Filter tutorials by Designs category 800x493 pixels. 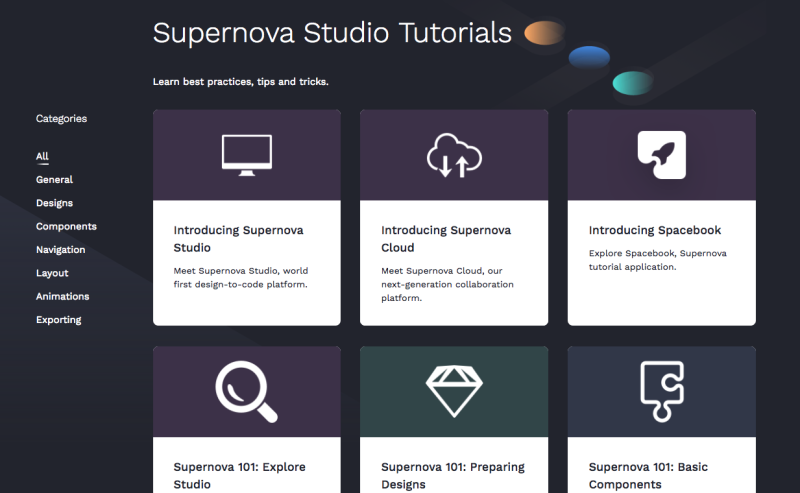coord(54,203)
